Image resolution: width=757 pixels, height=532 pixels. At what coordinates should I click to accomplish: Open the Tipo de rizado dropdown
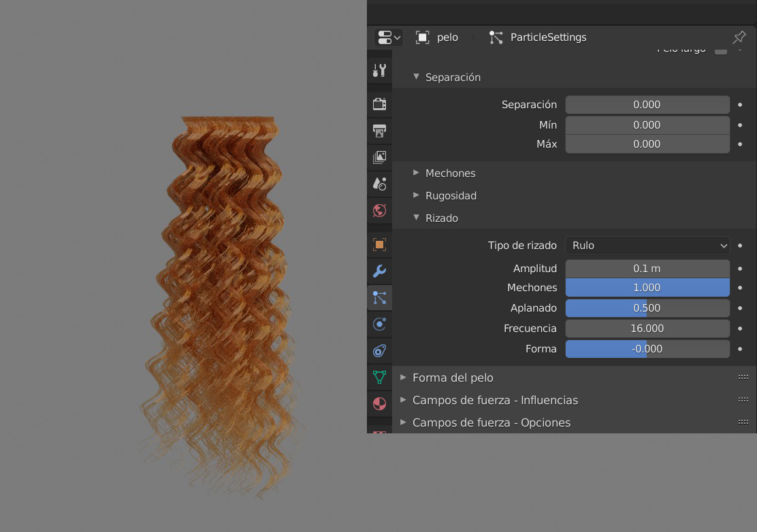[647, 246]
